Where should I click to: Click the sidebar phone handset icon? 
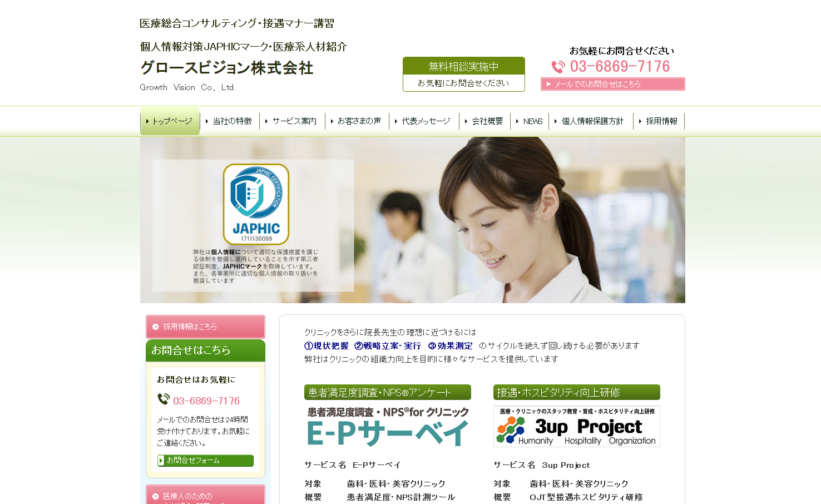[x=164, y=399]
